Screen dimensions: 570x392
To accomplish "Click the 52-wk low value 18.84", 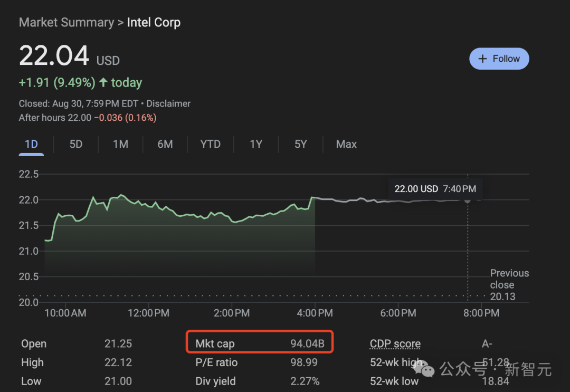I will [496, 381].
